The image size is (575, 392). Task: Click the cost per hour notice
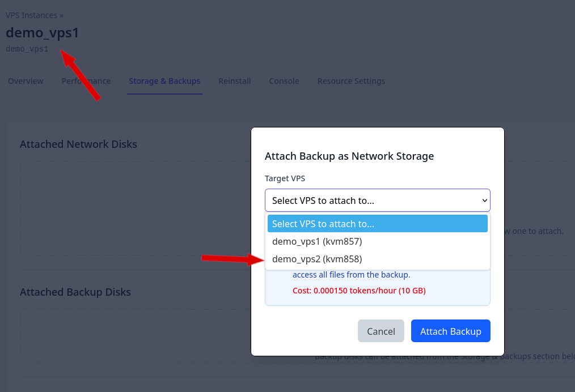click(x=358, y=289)
